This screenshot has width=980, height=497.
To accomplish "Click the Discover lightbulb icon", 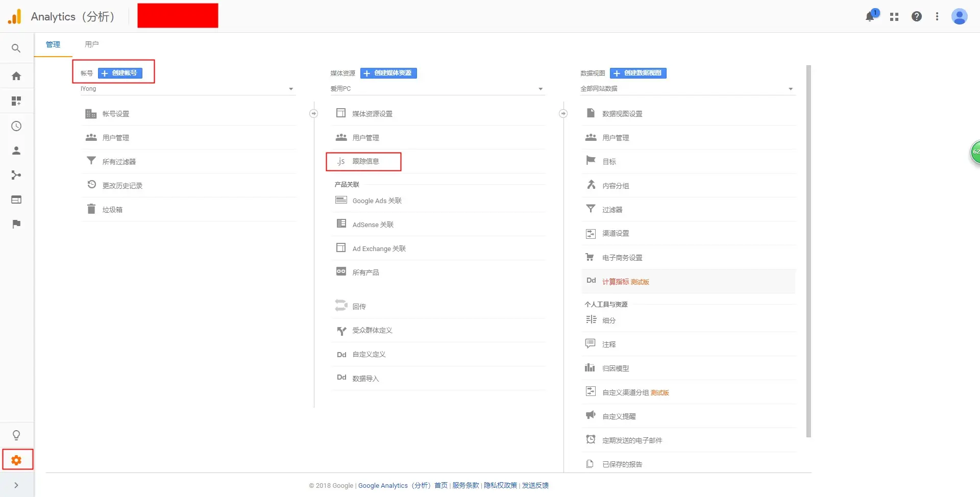I will pos(16,435).
